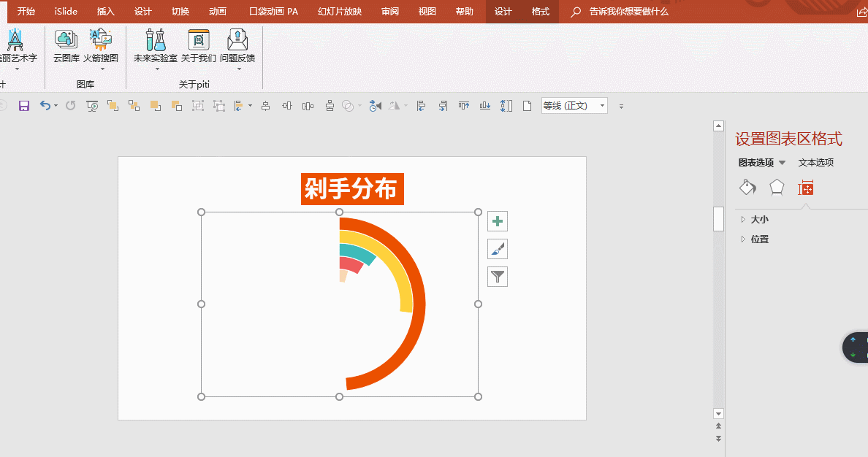Click the group objects icon
Screen dimensions: 868x457
click(197, 106)
